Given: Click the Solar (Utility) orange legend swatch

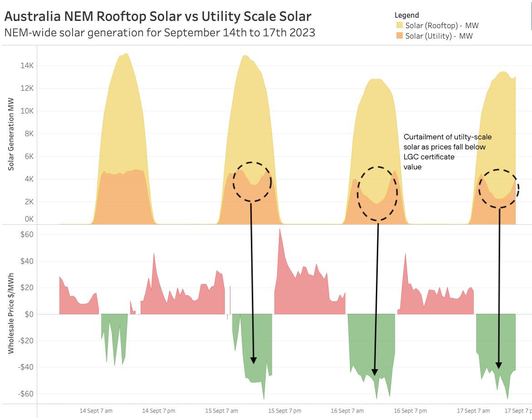Looking at the screenshot, I should click(399, 36).
